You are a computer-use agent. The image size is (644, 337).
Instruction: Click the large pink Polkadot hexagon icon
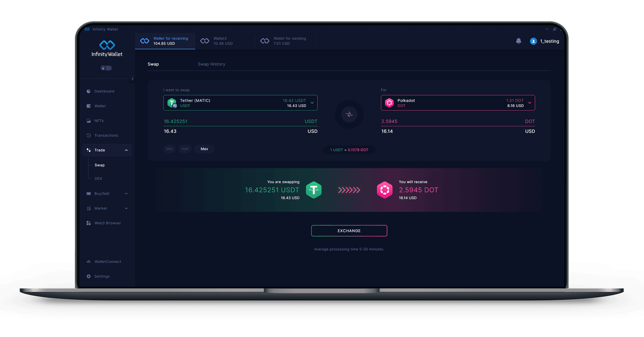[385, 190]
